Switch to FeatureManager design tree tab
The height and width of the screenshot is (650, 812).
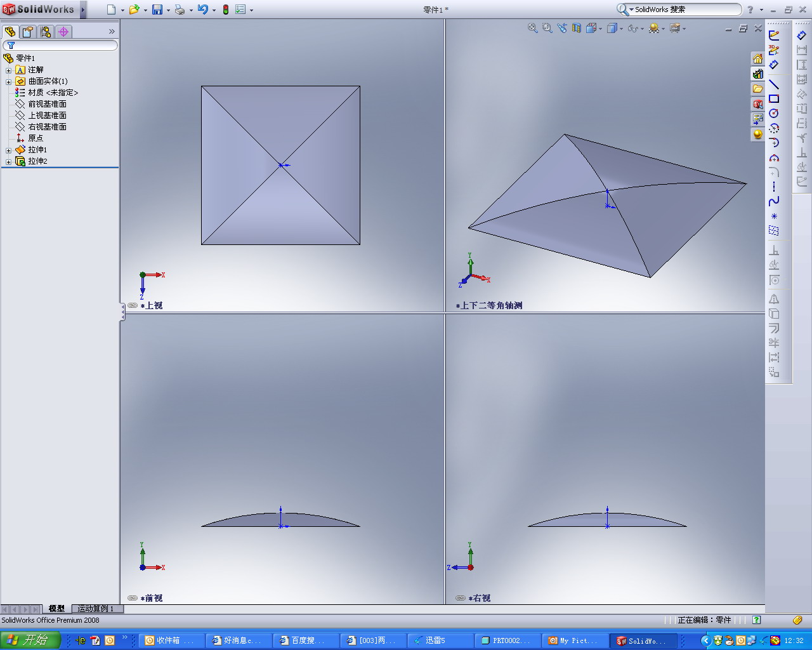click(x=10, y=32)
